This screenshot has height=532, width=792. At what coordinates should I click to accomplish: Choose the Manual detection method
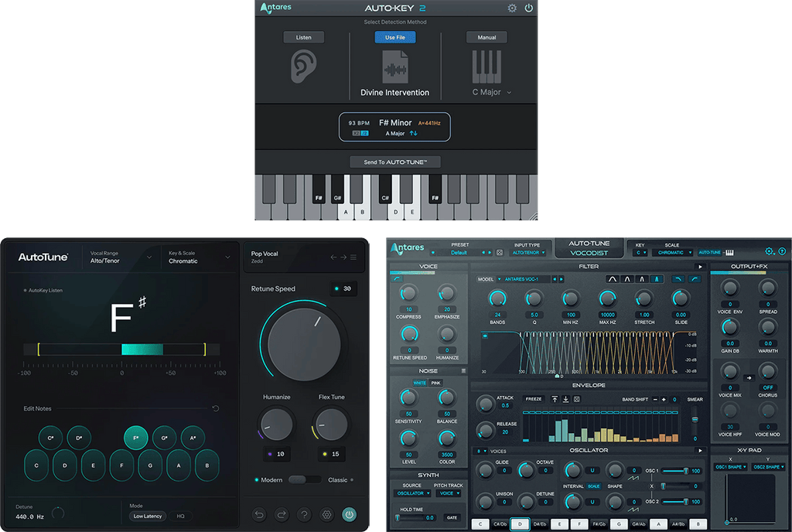pyautogui.click(x=486, y=37)
